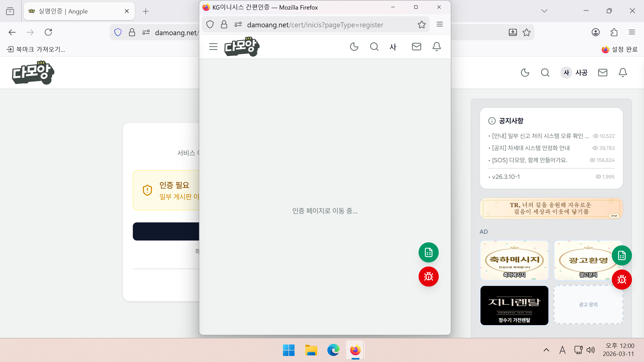Open notifications bell in popup window
Image resolution: width=644 pixels, height=362 pixels.
pos(437,47)
